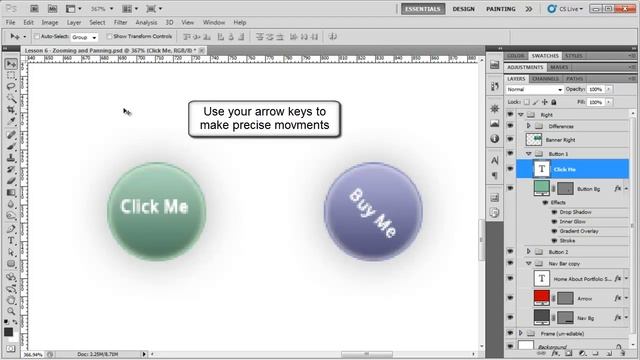Screen dimensions: 640x360
Task: Toggle visibility of Gradient Overlay effect
Action: point(554,231)
